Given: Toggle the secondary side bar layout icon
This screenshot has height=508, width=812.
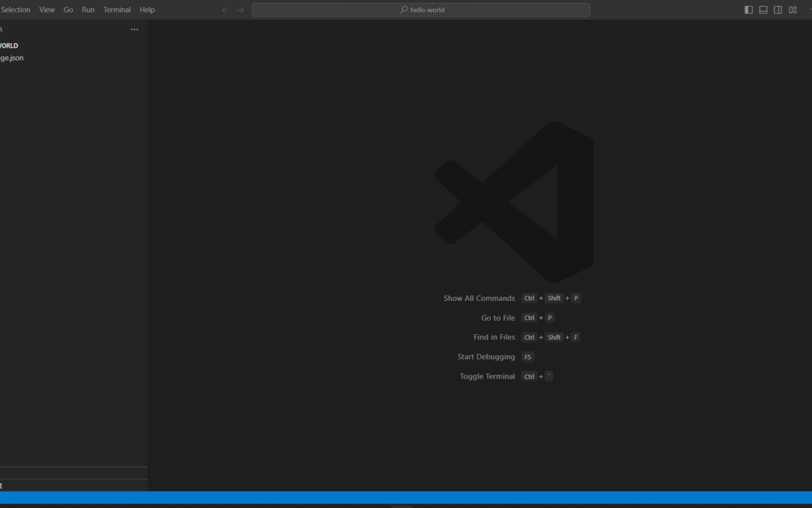Looking at the screenshot, I should pos(778,10).
